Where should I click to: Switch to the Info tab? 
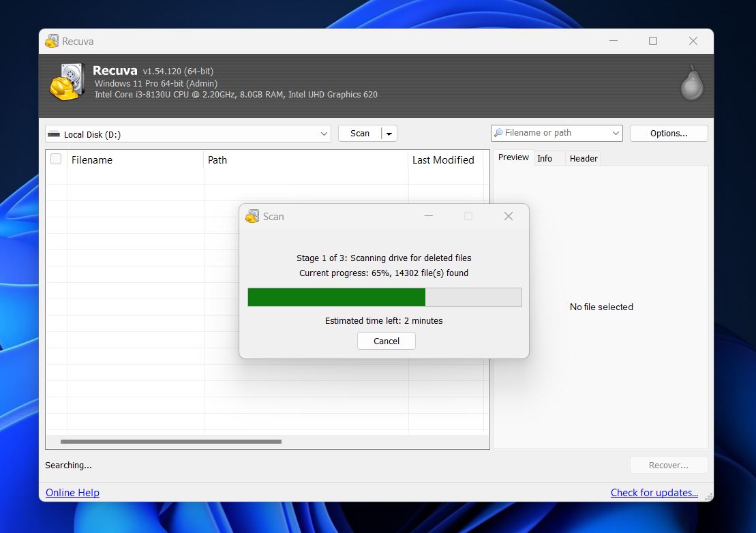tap(545, 159)
